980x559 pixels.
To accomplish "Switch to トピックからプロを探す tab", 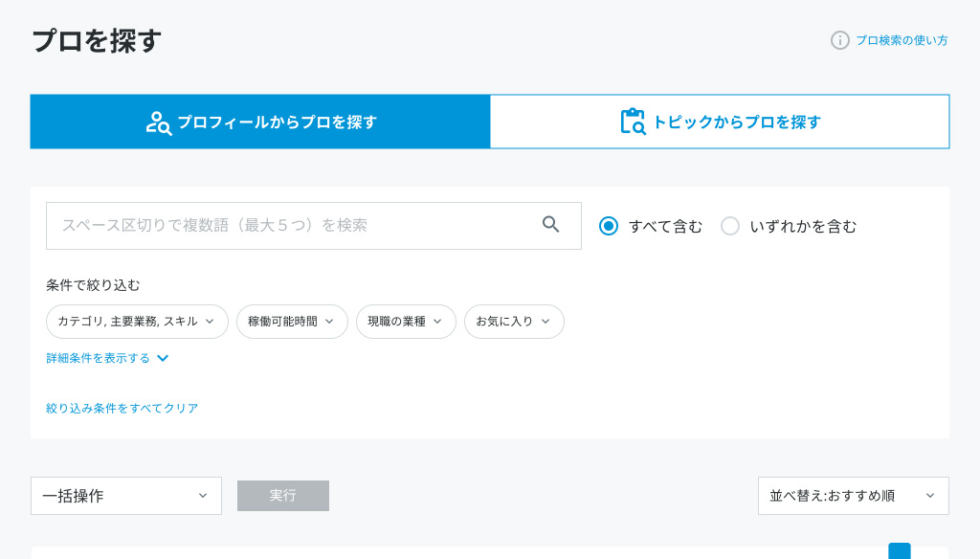I will tap(720, 122).
